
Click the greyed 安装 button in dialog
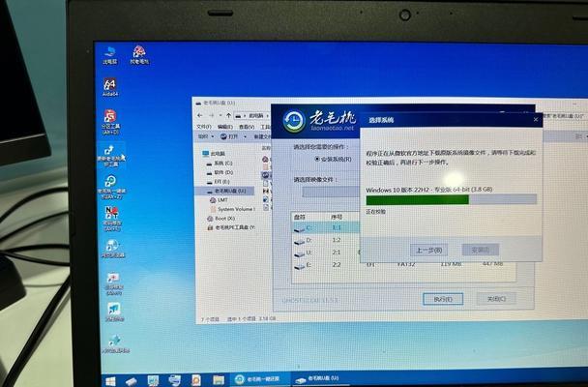(481, 250)
